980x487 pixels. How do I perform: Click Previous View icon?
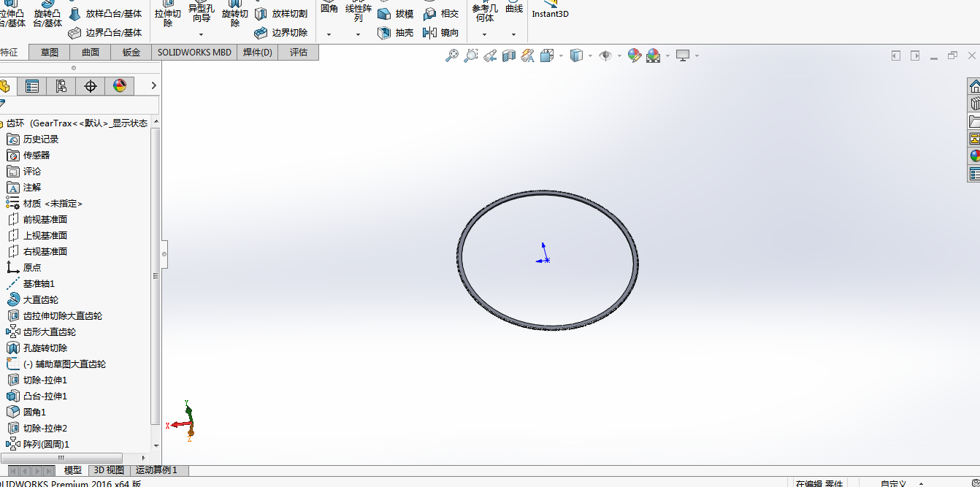pyautogui.click(x=490, y=55)
